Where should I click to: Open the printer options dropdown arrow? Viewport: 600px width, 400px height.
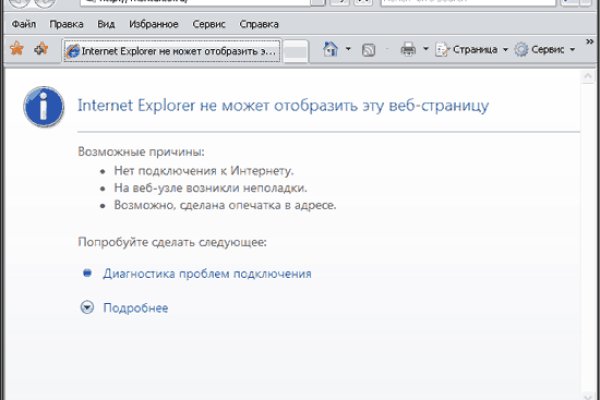tap(425, 48)
